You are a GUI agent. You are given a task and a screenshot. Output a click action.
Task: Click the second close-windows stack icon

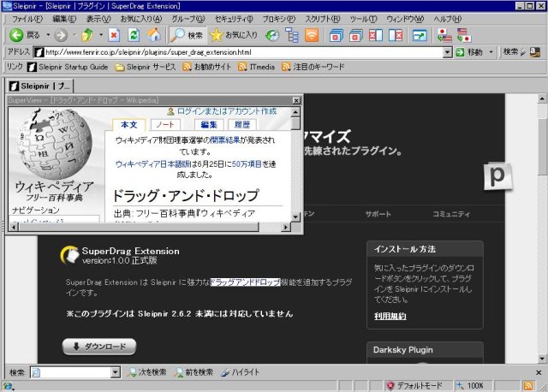(x=356, y=35)
